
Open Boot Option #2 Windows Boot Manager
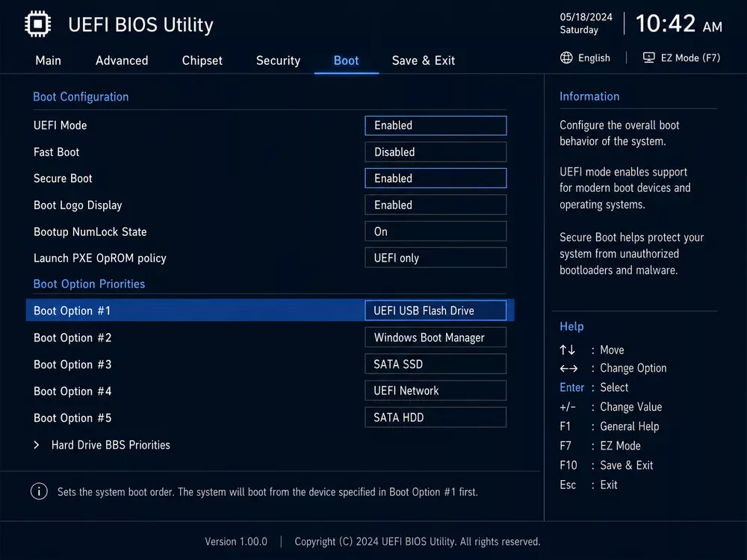tap(436, 337)
